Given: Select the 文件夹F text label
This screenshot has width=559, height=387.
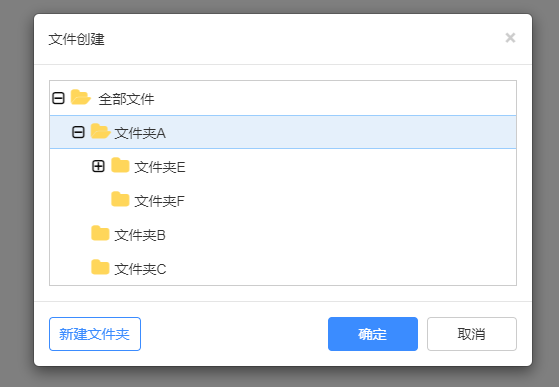Looking at the screenshot, I should click(x=160, y=201).
